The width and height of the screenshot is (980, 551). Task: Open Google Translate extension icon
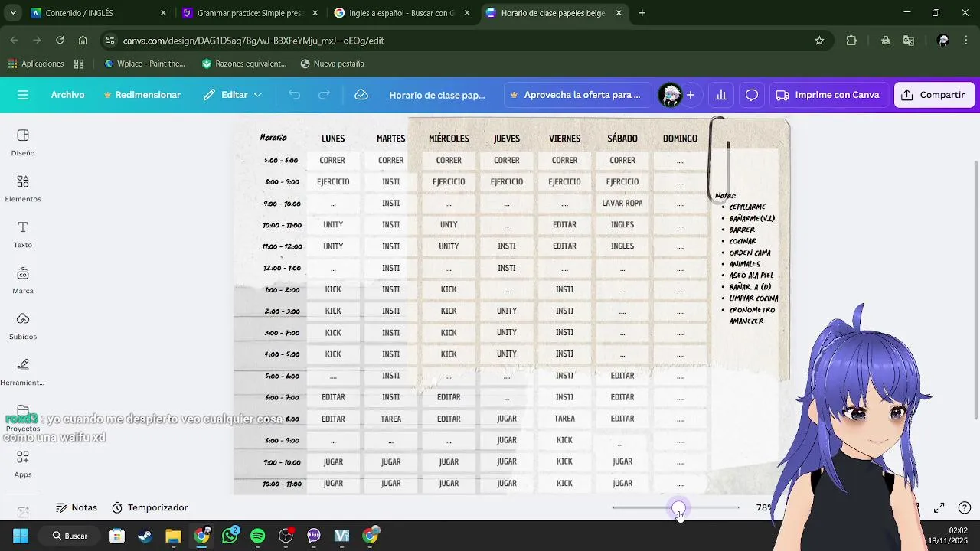909,41
